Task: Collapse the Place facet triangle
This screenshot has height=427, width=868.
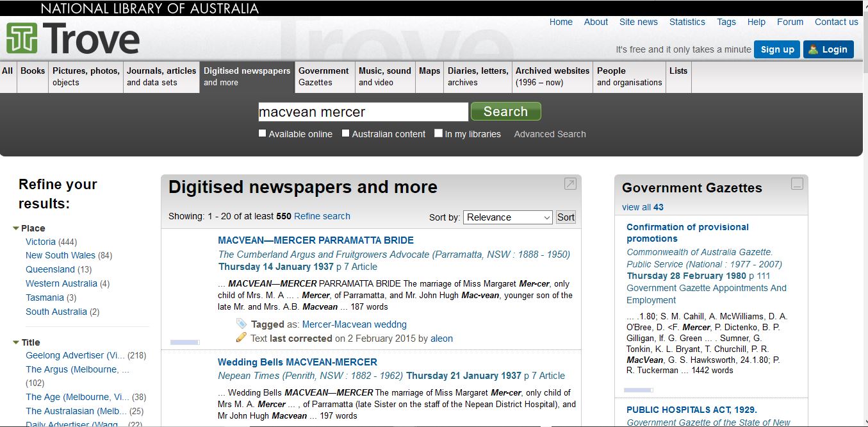Action: point(16,228)
